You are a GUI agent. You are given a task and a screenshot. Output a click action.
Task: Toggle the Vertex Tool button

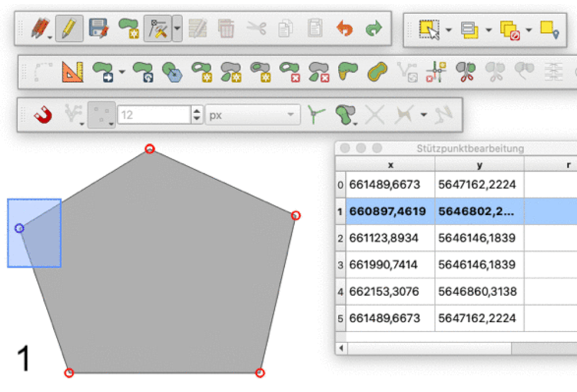coord(156,28)
